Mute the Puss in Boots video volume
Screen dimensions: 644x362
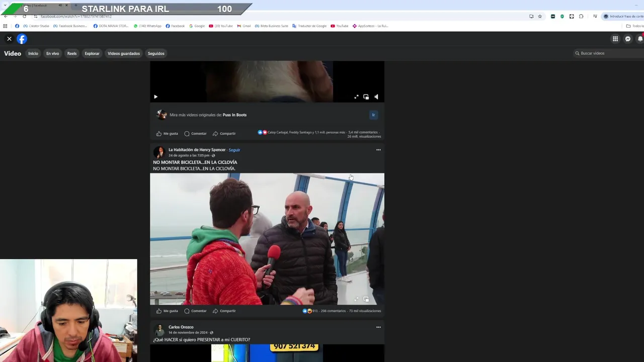(x=376, y=97)
